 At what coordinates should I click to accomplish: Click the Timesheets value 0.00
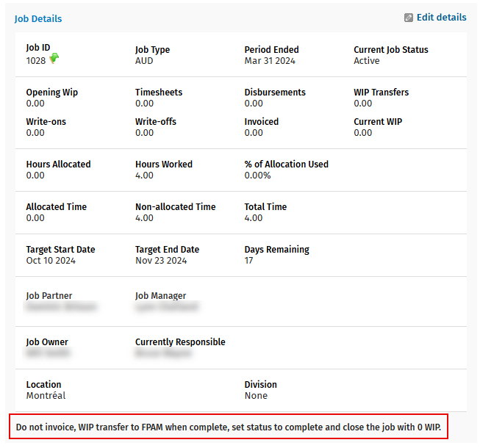145,104
